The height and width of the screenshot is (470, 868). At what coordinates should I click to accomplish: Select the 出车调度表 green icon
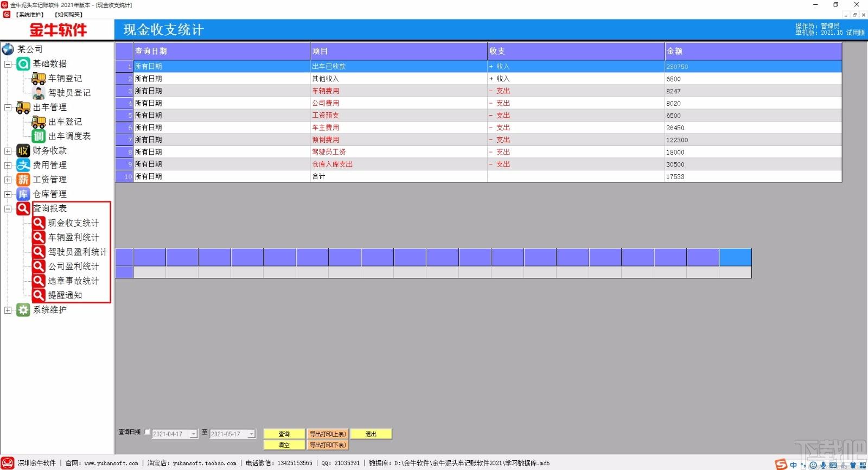click(39, 136)
